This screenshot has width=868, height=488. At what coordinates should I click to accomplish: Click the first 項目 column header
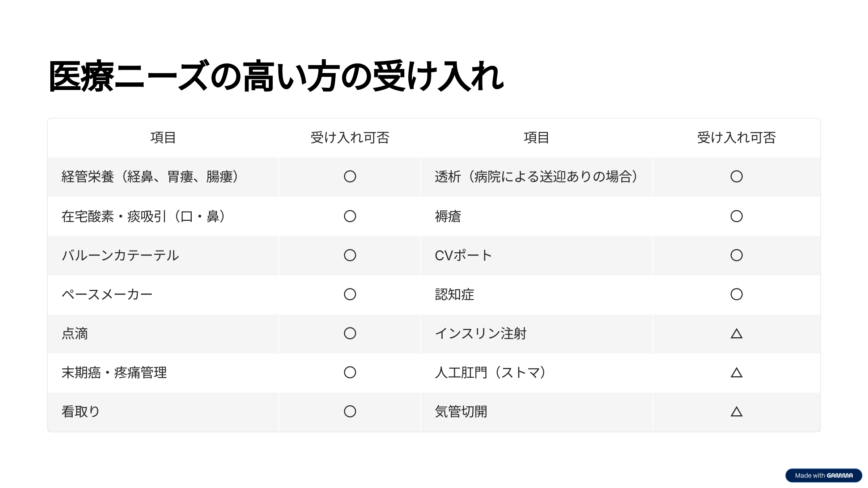163,138
